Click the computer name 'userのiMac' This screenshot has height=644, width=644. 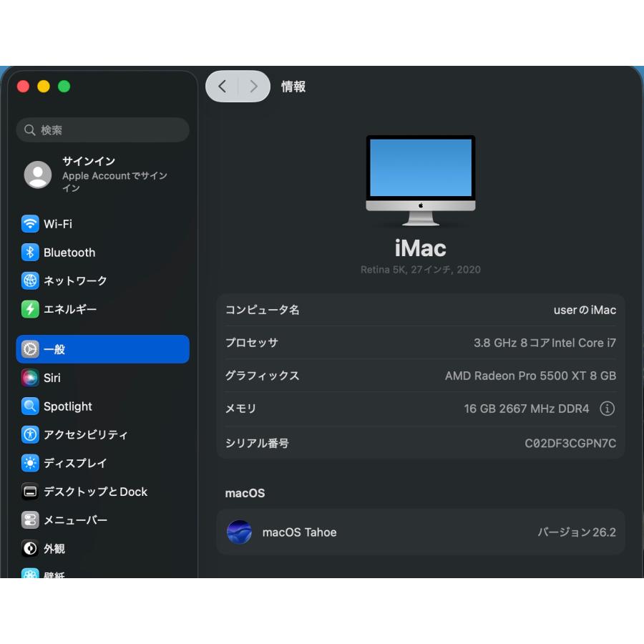pyautogui.click(x=585, y=310)
